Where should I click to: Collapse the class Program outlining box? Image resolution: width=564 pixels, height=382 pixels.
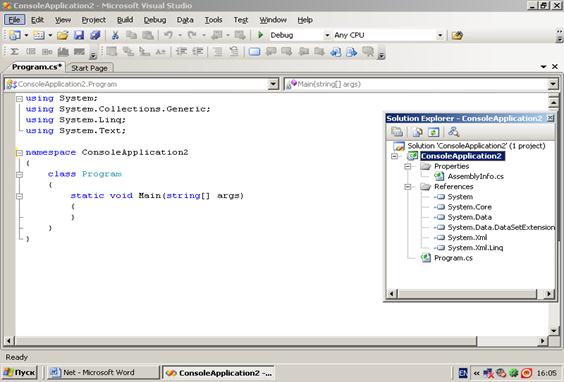[x=19, y=174]
